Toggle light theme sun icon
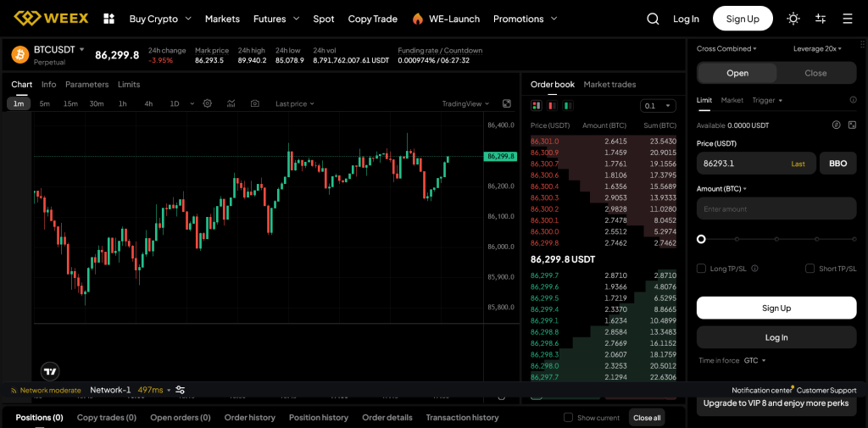868x428 pixels. [793, 19]
